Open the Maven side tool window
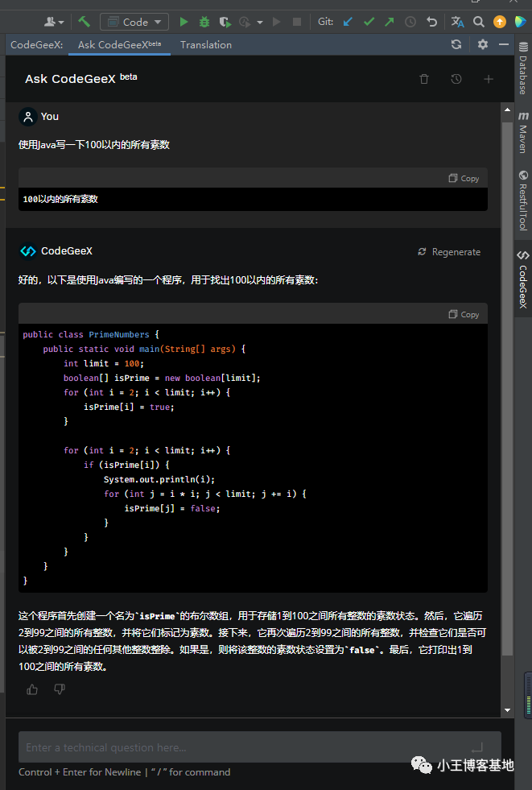Screen dimensions: 532x790 (523, 133)
